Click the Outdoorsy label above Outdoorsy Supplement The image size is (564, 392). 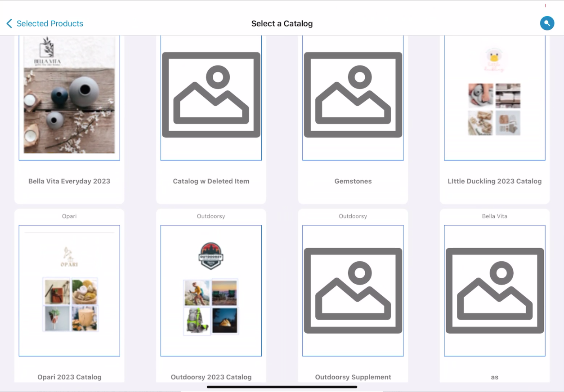(353, 216)
